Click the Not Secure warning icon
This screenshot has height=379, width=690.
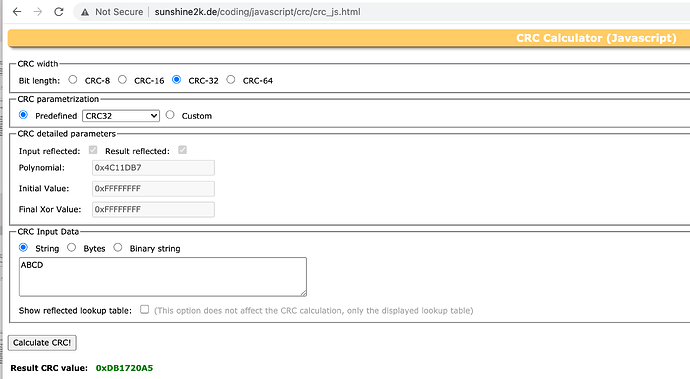pyautogui.click(x=85, y=12)
